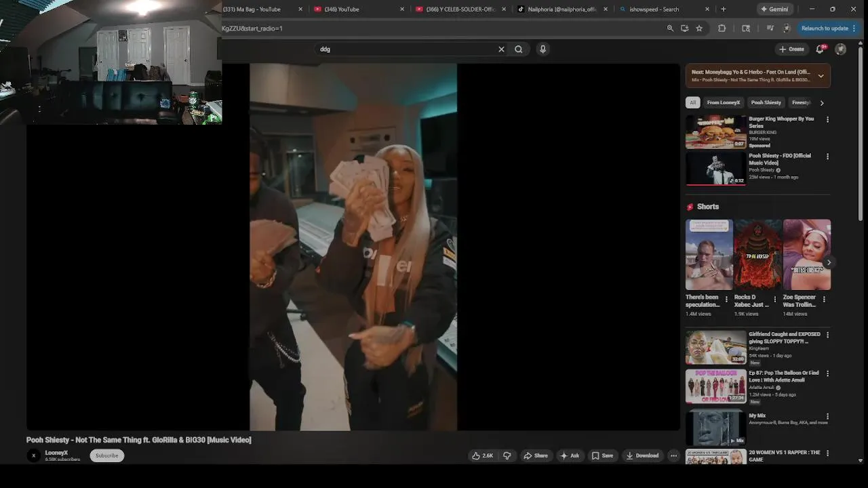This screenshot has height=488, width=868.
Task: Open Chrome zoom magnifier in address bar
Action: point(670,28)
